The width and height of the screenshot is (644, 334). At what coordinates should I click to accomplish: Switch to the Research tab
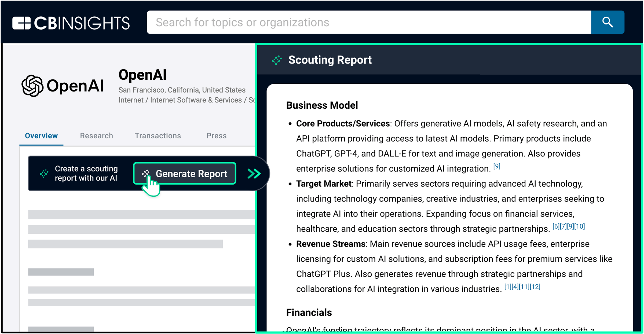pos(96,135)
